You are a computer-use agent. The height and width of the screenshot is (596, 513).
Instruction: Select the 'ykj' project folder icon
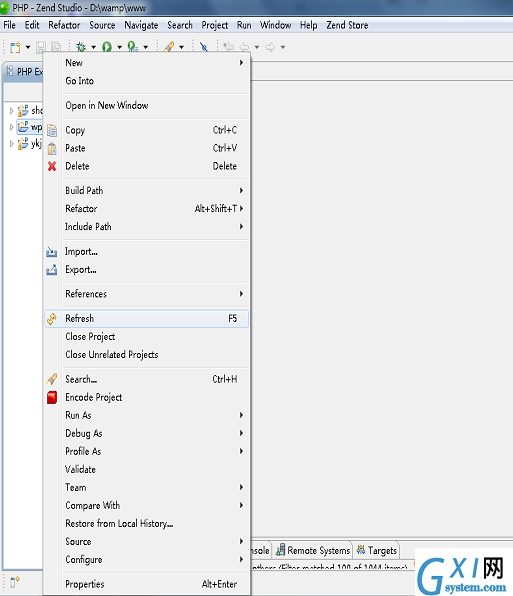click(x=23, y=143)
